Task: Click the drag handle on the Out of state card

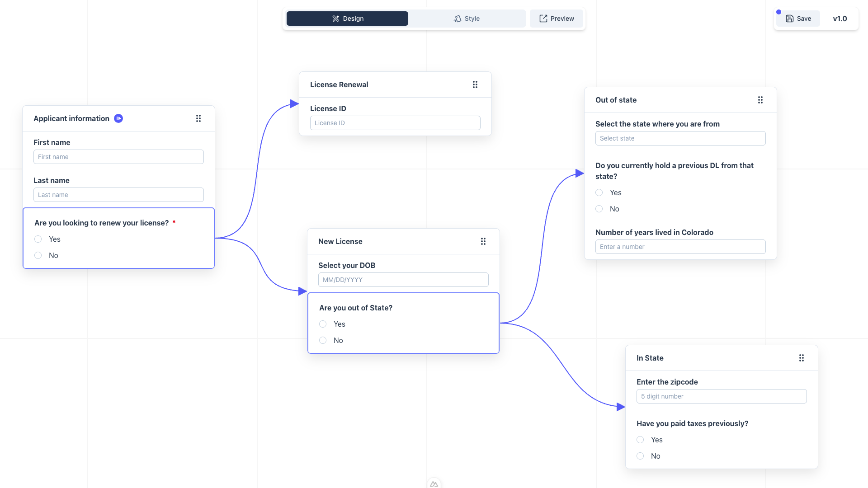Action: [760, 100]
